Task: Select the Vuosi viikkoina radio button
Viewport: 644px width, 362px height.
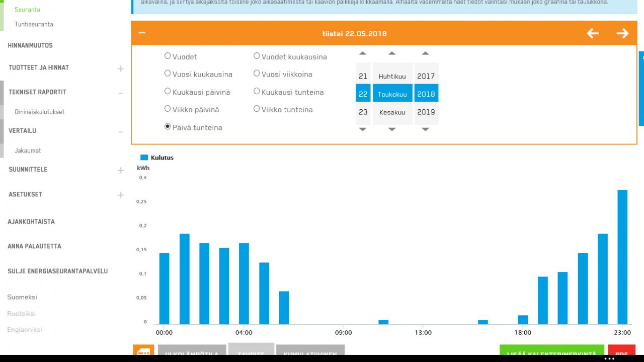Action: (x=257, y=74)
